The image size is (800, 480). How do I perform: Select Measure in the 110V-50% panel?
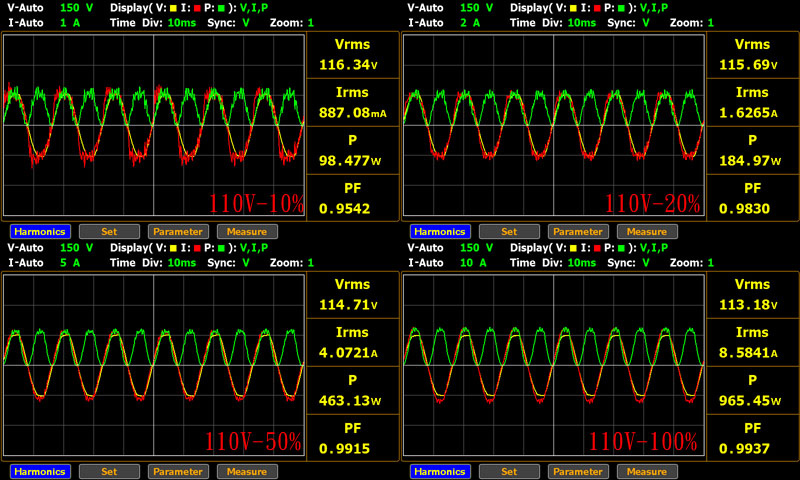[247, 471]
